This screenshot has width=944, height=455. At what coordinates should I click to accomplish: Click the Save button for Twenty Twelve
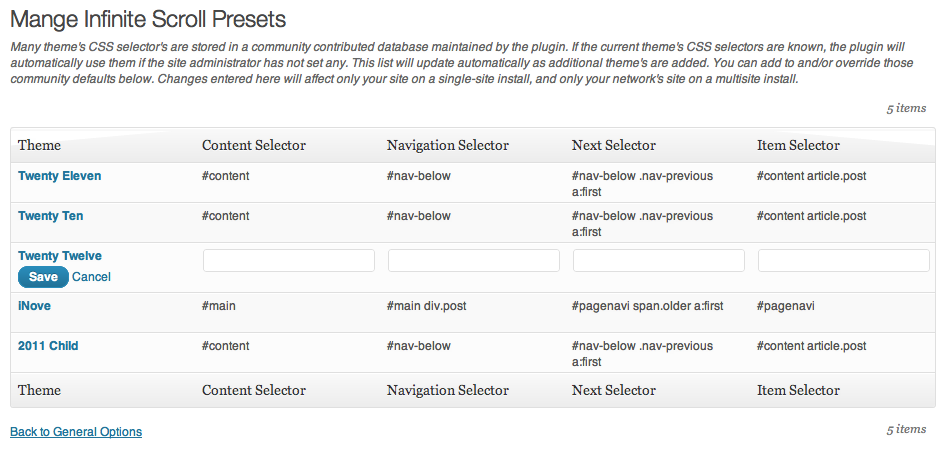pos(43,277)
